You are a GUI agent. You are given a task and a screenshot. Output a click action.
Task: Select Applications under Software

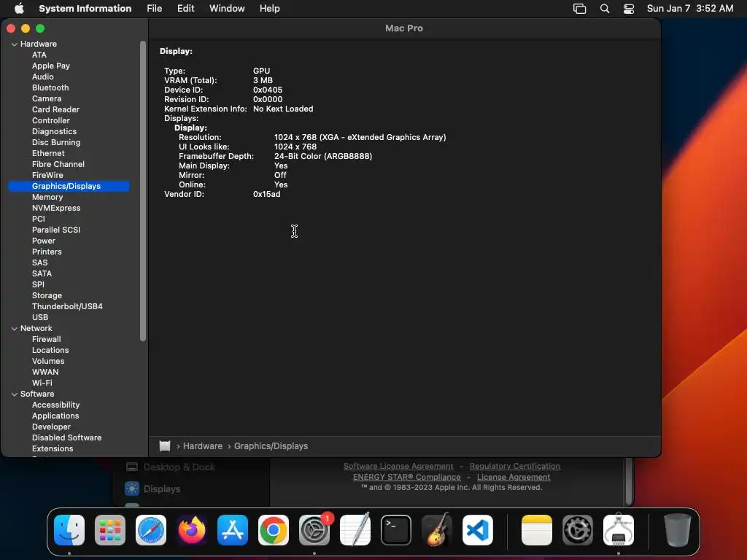pyautogui.click(x=55, y=416)
